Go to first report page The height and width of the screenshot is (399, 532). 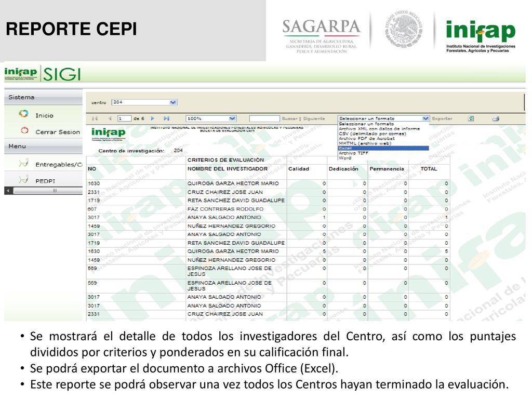(x=95, y=118)
